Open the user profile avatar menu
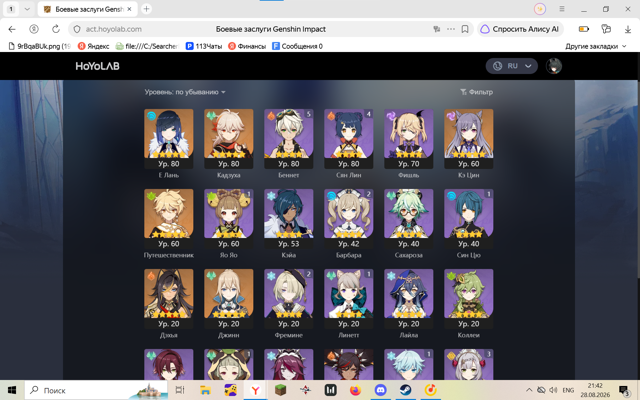 pos(554,66)
